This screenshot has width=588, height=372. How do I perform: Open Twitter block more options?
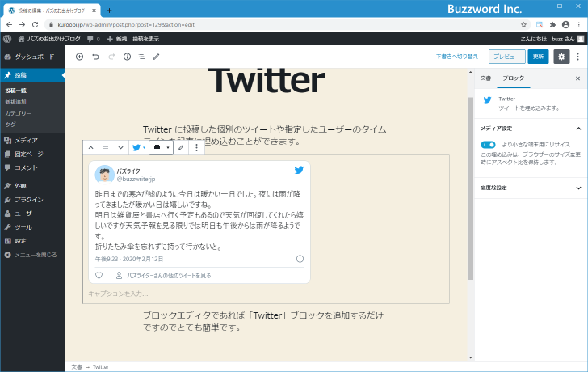[196, 147]
